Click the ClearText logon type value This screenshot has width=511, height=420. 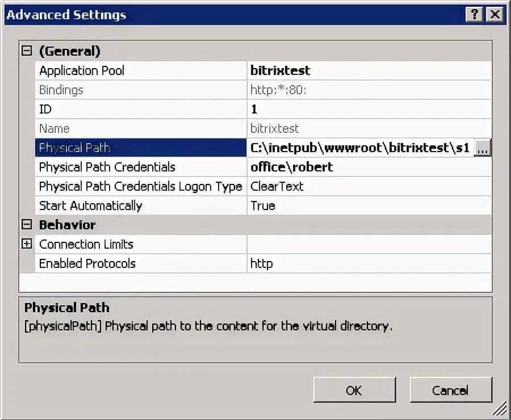pyautogui.click(x=277, y=186)
